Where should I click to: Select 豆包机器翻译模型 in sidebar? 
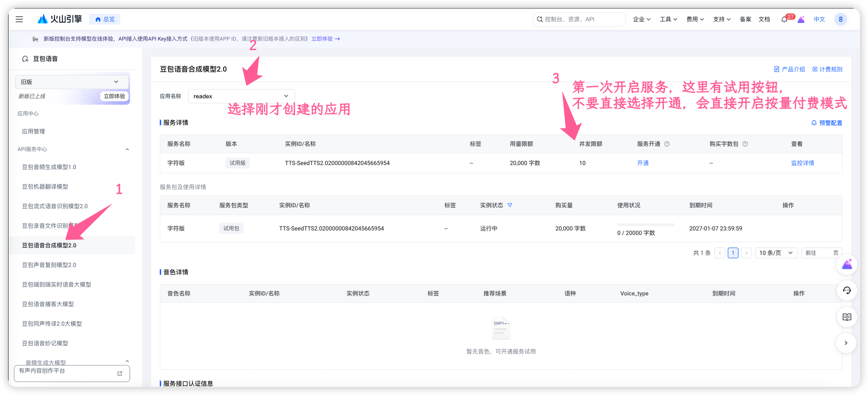click(x=45, y=186)
